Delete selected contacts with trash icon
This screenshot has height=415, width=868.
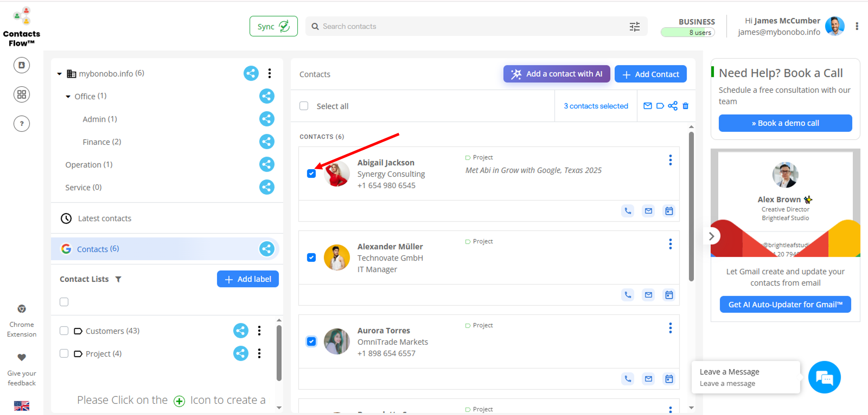(x=686, y=105)
